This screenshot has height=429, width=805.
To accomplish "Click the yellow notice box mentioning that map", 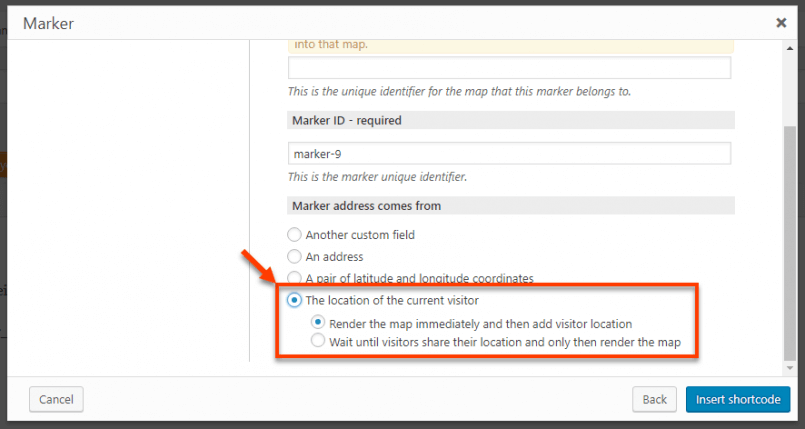I will click(511, 46).
